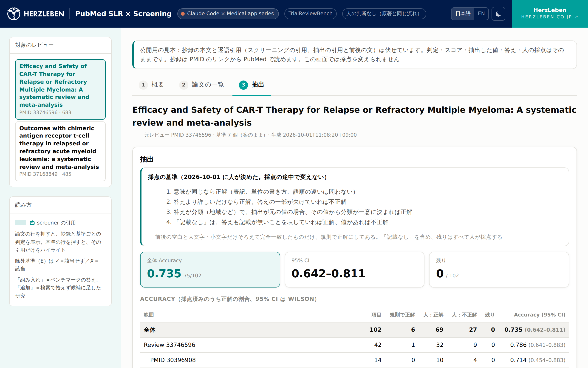Click the 範囲 column header
588x368 pixels.
149,315
